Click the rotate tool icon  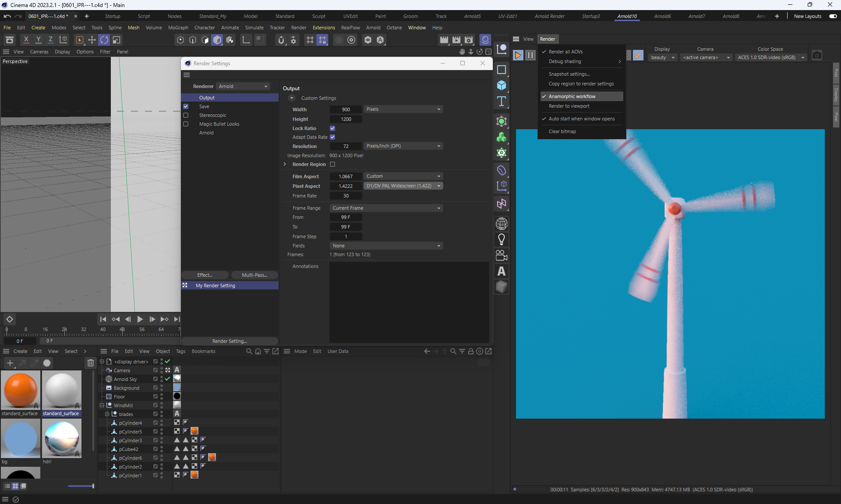tap(104, 40)
